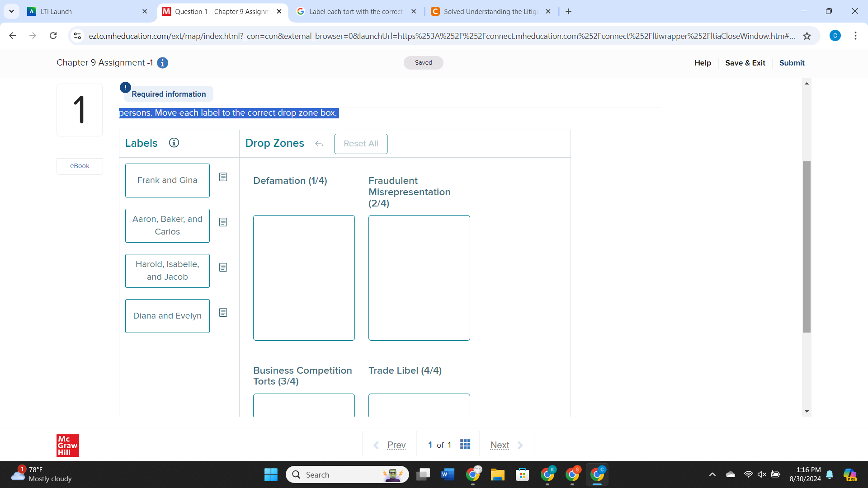Open the note icon beside Frank and Gina
The image size is (868, 488).
click(223, 177)
